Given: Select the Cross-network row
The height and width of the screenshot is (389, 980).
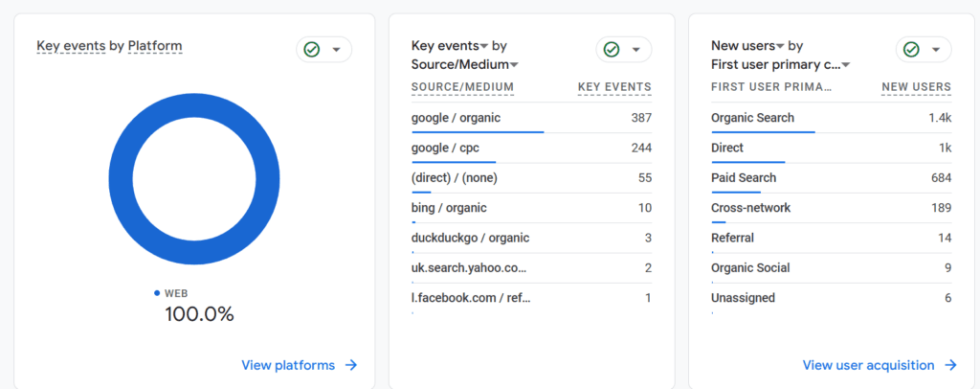Looking at the screenshot, I should point(832,208).
